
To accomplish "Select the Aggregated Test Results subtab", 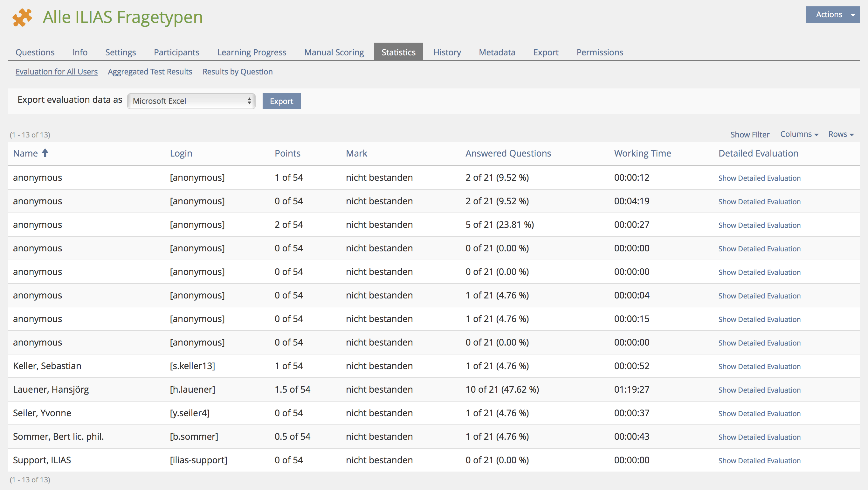I will coord(150,72).
